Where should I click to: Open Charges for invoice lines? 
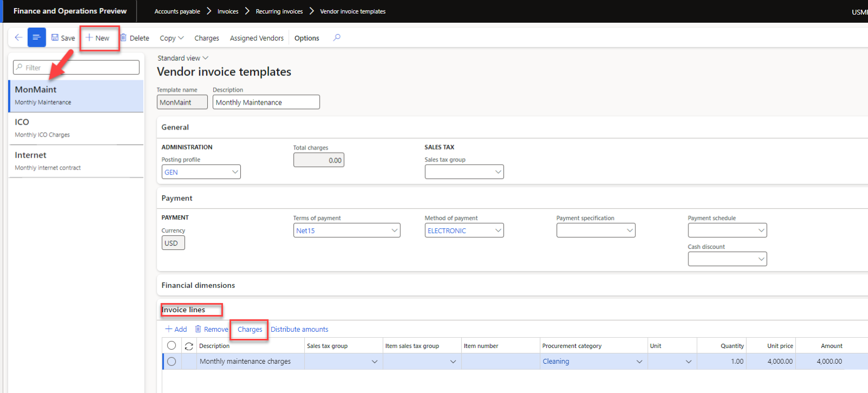coord(250,329)
